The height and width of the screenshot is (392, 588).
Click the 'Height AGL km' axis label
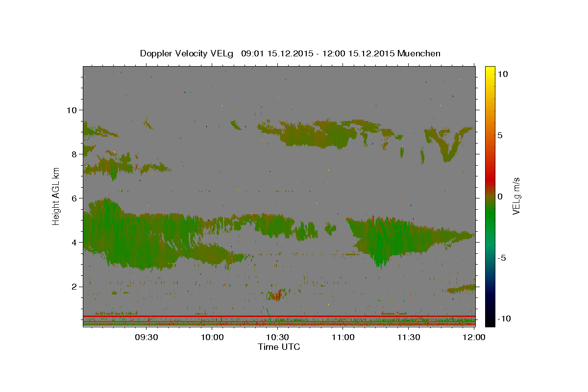[56, 196]
